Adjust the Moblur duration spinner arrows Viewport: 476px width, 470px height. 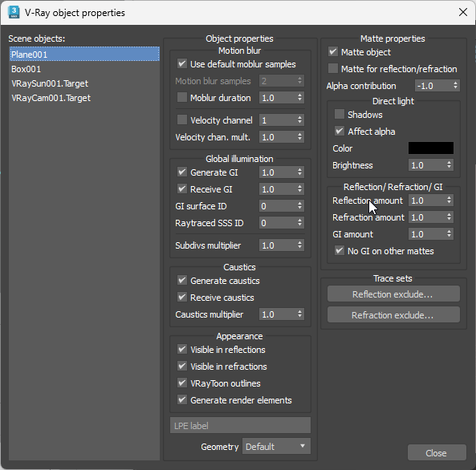coord(299,97)
